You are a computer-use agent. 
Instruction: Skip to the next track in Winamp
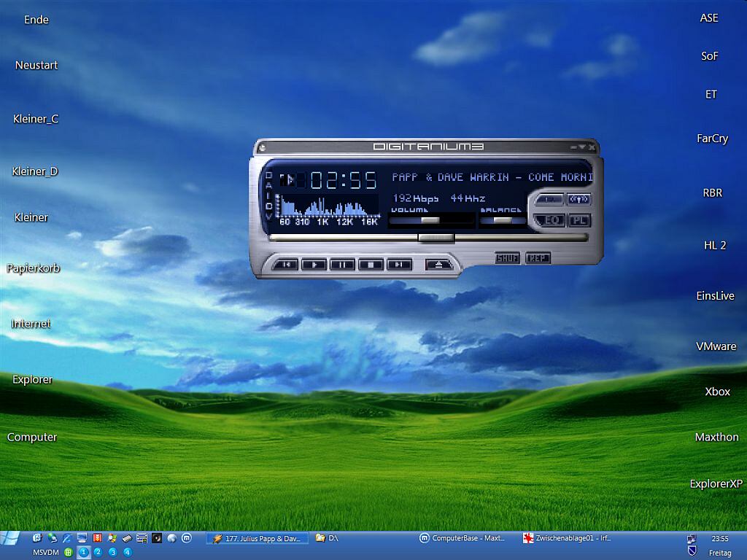click(x=399, y=264)
